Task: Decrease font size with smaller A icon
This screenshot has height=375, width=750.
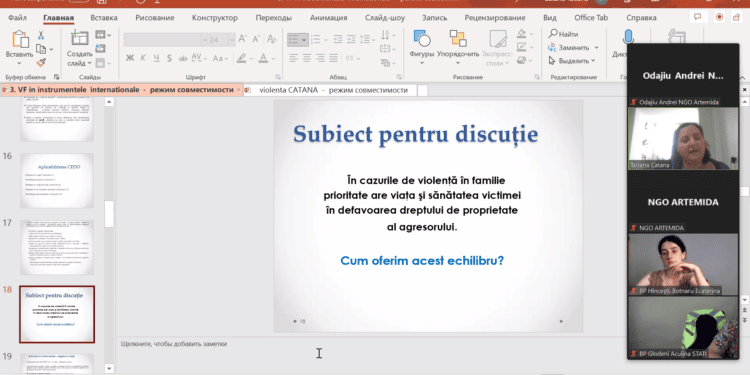Action: click(x=256, y=39)
